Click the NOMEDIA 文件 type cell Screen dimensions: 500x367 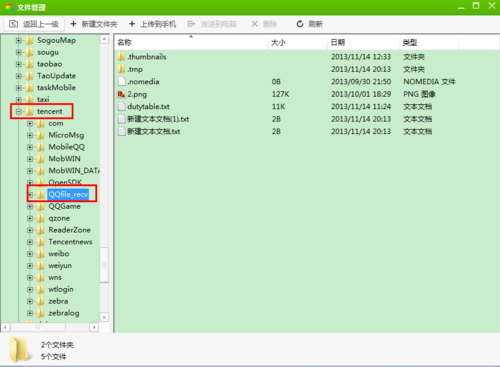point(429,82)
